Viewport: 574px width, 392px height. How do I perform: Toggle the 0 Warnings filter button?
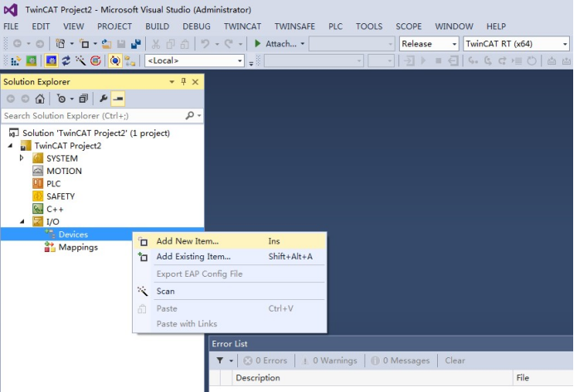tap(328, 361)
